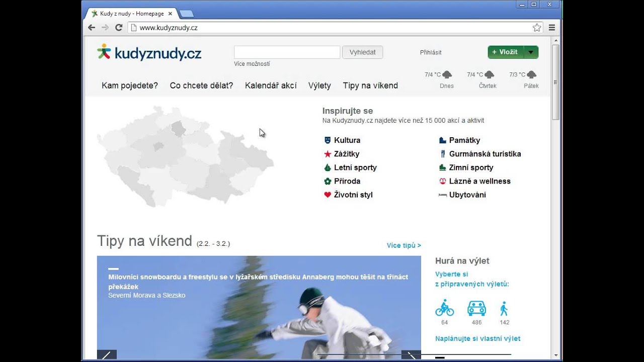Image resolution: width=644 pixels, height=362 pixels.
Task: Click the browser back arrow
Action: pyautogui.click(x=92, y=28)
